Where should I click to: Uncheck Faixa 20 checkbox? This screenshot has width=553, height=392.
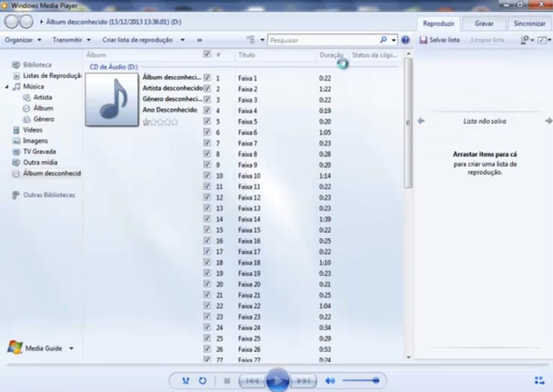[207, 284]
